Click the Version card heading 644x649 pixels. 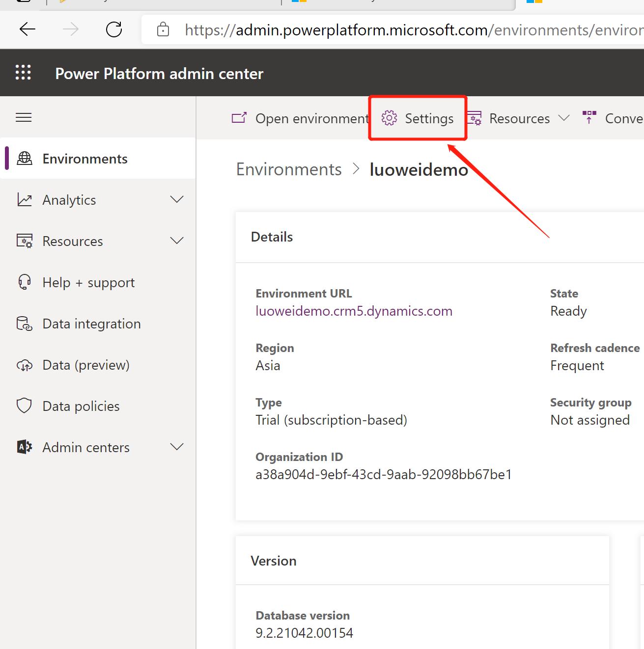274,561
